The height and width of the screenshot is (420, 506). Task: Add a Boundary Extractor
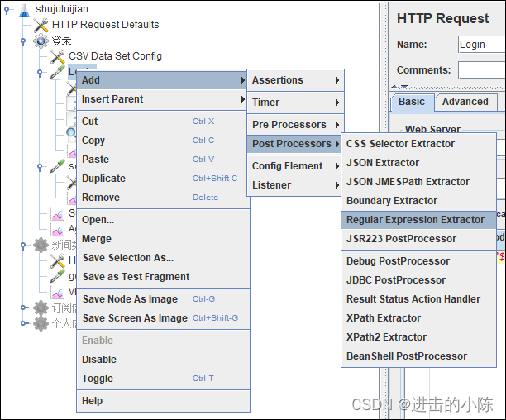[418, 201]
